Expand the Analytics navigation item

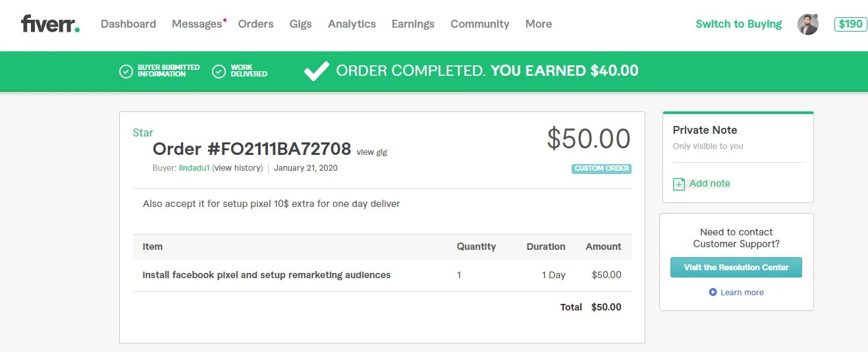(x=352, y=24)
